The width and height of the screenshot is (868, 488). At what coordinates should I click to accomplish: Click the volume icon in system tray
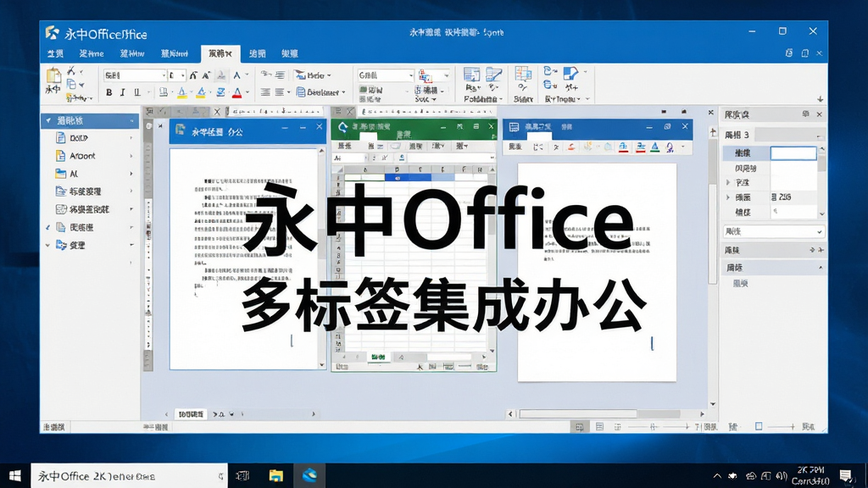coord(782,476)
